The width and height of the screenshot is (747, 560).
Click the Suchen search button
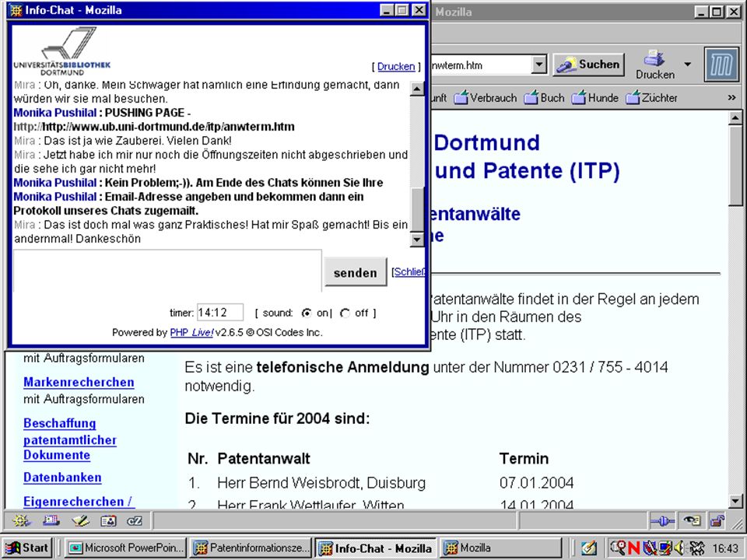click(x=589, y=65)
